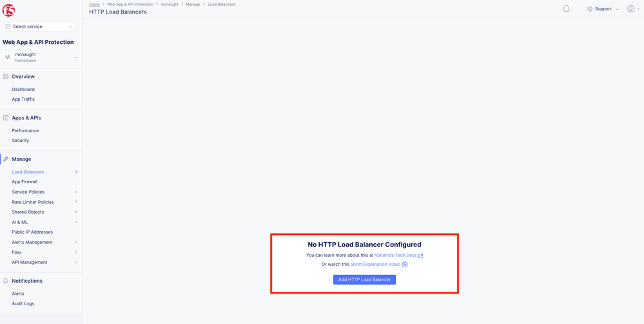The width and height of the screenshot is (644, 324).
Task: Open Volterra's Tech Docs link
Action: click(x=396, y=256)
